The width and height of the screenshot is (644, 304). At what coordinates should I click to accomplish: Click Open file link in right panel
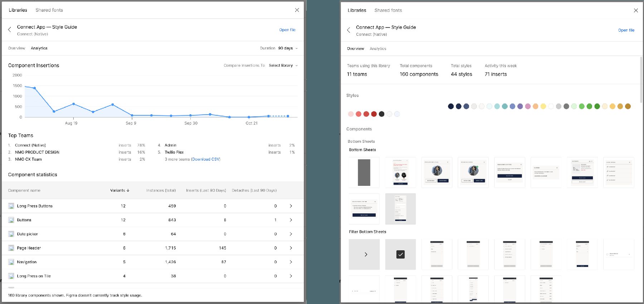coord(626,30)
